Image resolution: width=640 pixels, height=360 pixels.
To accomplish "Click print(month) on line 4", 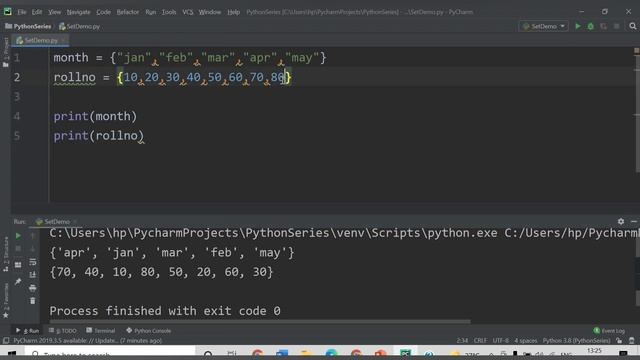I will tap(95, 116).
